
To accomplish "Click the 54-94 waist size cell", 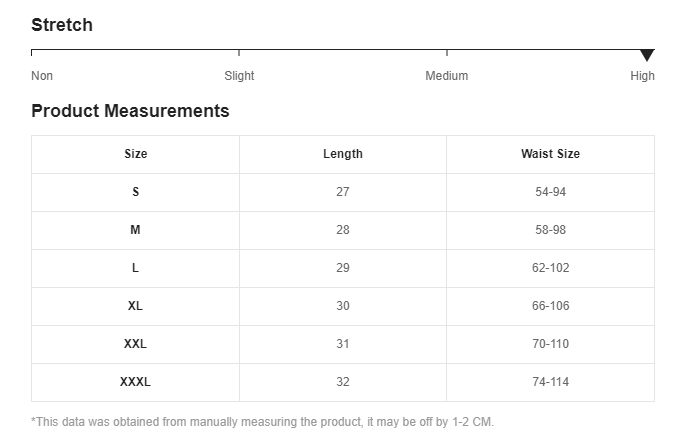I will pos(550,192).
